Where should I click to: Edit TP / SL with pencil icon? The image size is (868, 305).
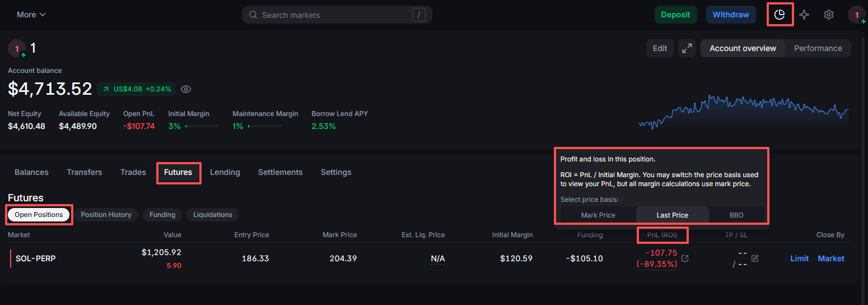coord(755,258)
